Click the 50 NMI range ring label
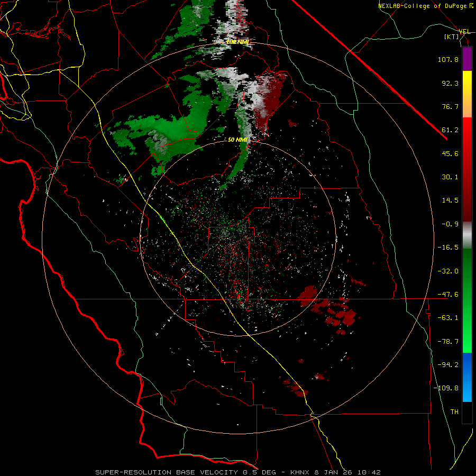 (237, 140)
